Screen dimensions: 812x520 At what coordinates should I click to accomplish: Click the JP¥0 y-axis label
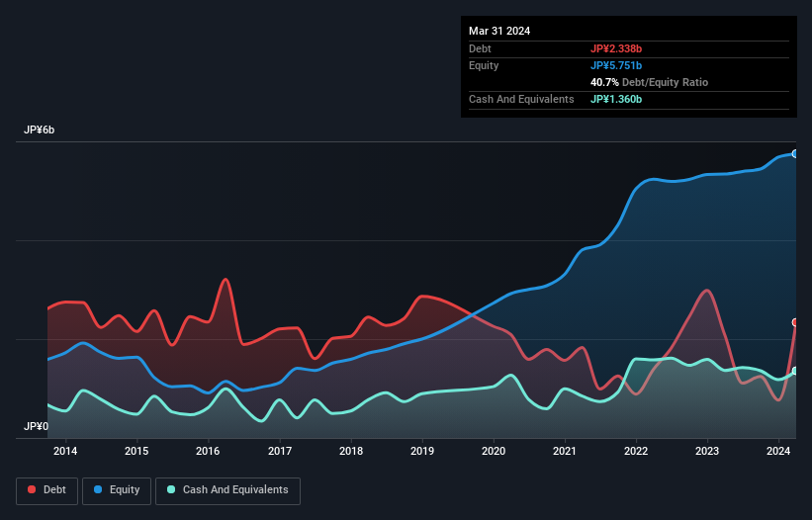[x=36, y=427]
